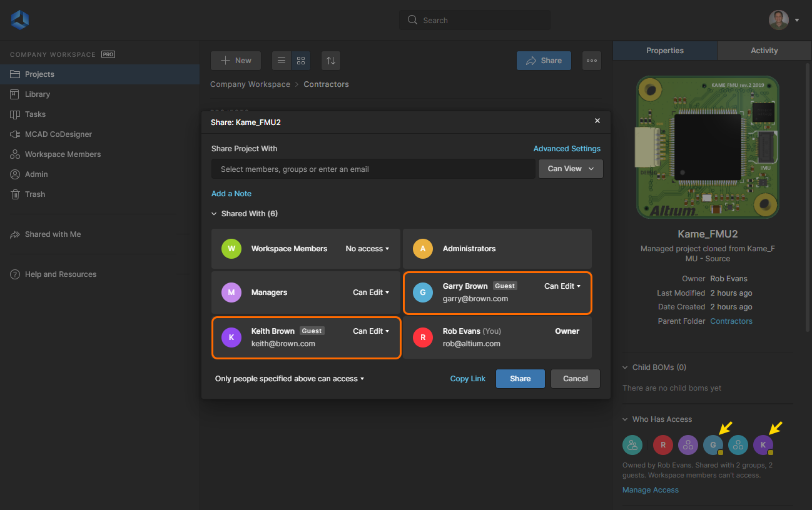
Task: Open Trash in the sidebar
Action: click(x=99, y=194)
